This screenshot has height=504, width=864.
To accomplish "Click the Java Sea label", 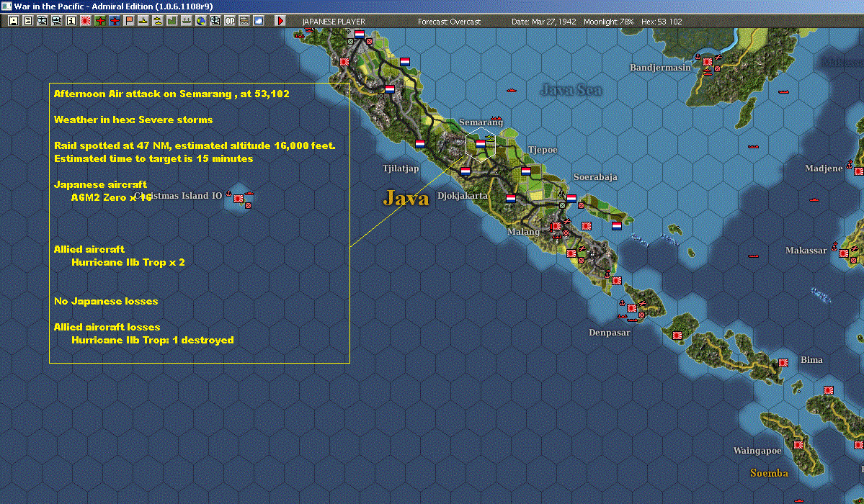I will pyautogui.click(x=571, y=90).
